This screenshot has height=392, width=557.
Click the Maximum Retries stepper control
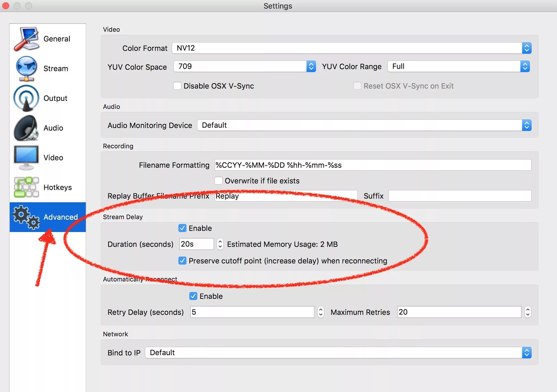(x=528, y=312)
